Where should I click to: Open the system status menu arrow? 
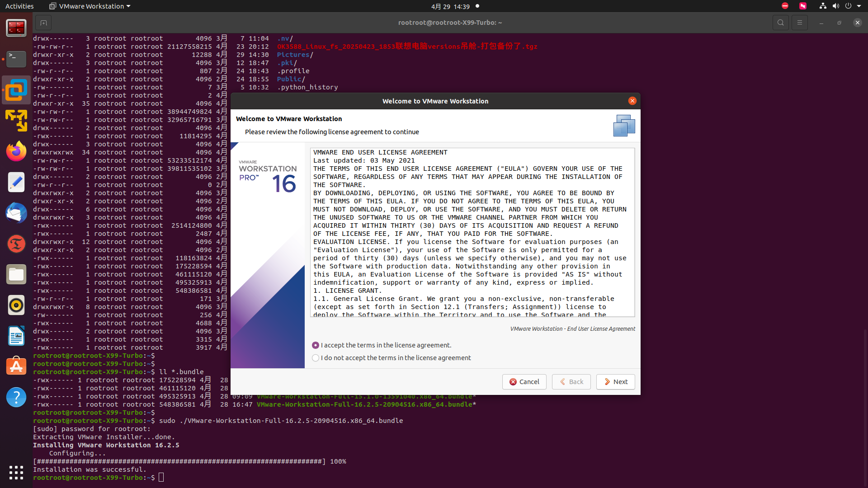coord(859,6)
